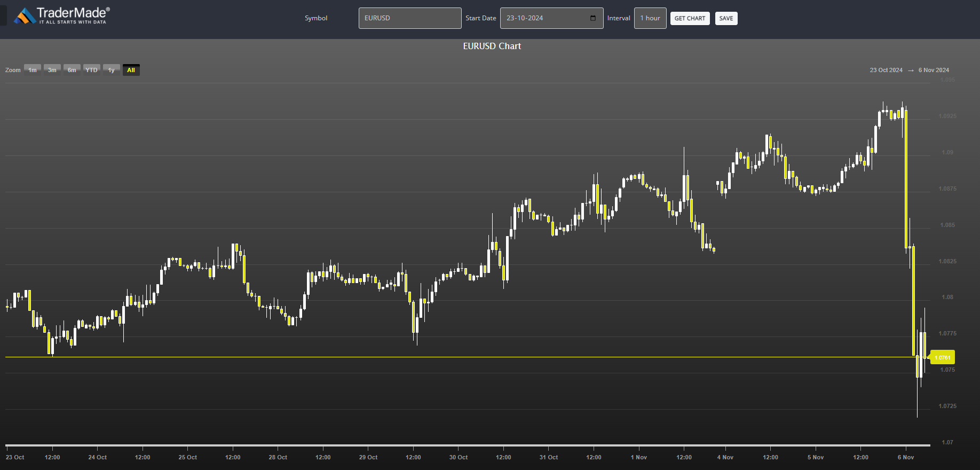Click the 29 Oct time axis label
Image resolution: width=980 pixels, height=470 pixels.
(368, 457)
